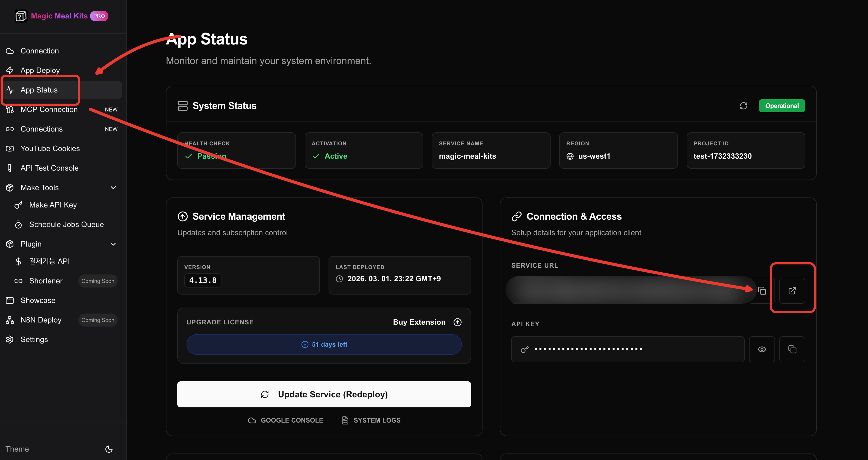This screenshot has width=868, height=460.
Task: Click project ID test-1732333230
Action: click(722, 156)
